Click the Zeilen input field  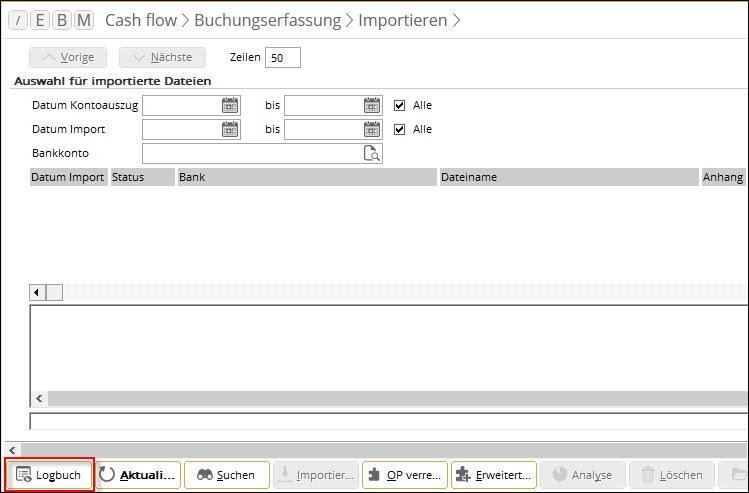283,58
